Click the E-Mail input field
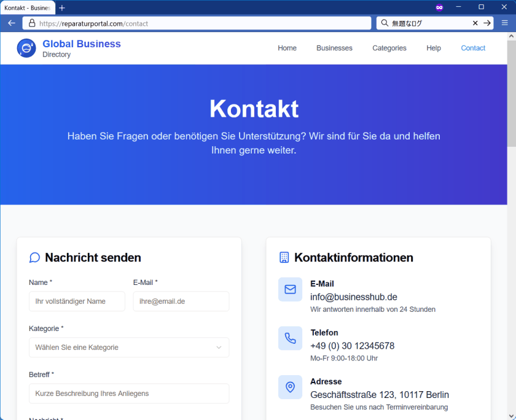516x420 pixels. click(181, 301)
